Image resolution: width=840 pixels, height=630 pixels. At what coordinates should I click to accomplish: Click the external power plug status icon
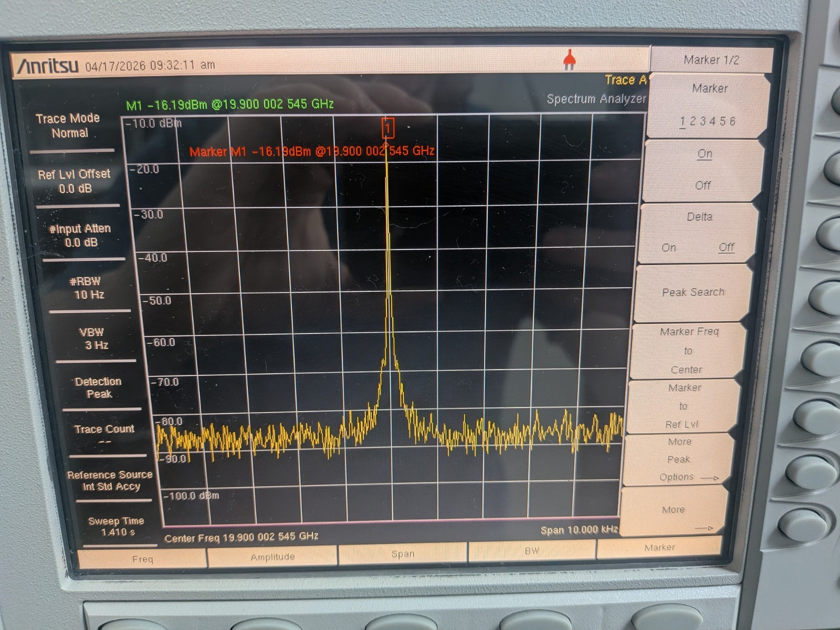[570, 60]
